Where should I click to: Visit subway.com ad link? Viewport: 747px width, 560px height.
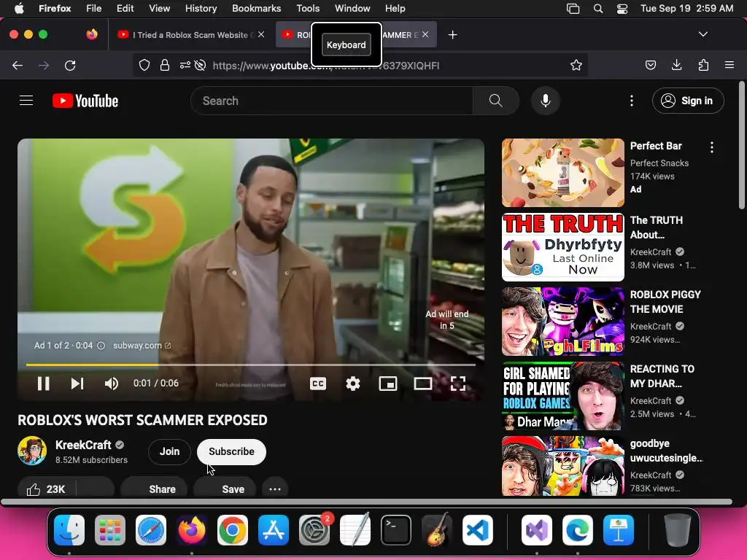pos(142,345)
